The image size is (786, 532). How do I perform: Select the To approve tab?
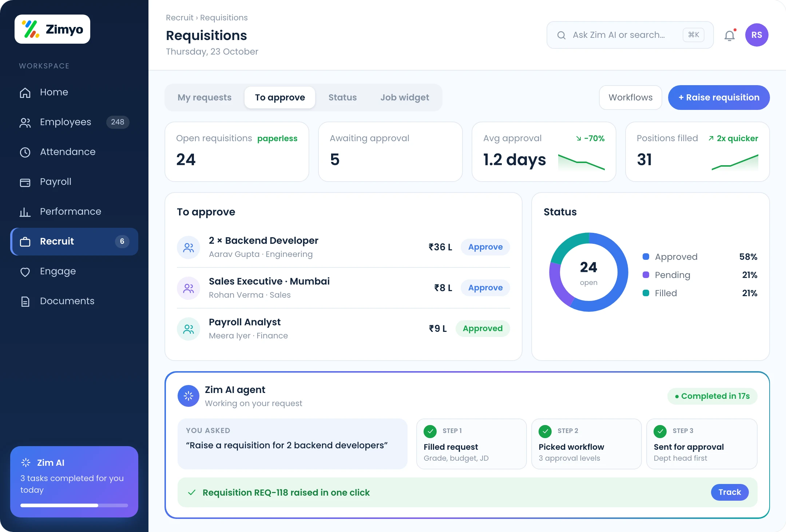pyautogui.click(x=280, y=98)
